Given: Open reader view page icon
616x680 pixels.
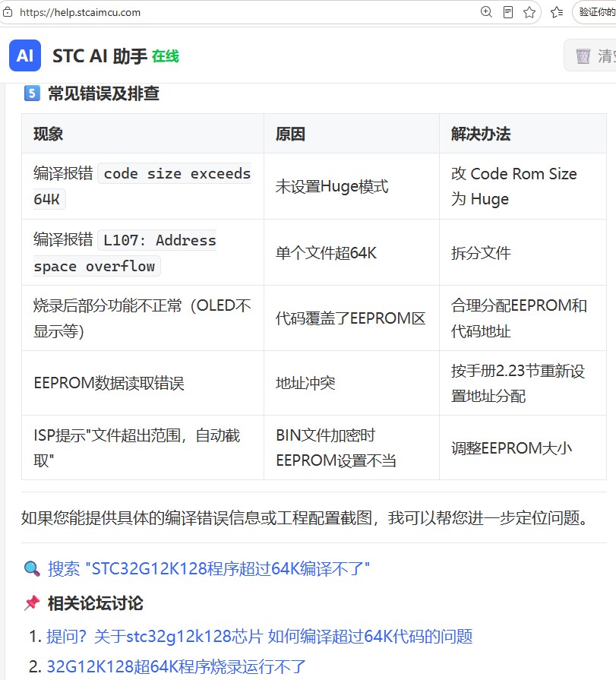Looking at the screenshot, I should [507, 11].
